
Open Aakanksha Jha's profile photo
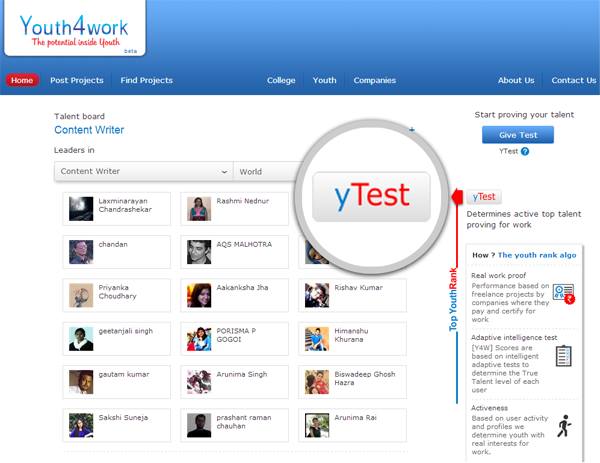pos(199,295)
